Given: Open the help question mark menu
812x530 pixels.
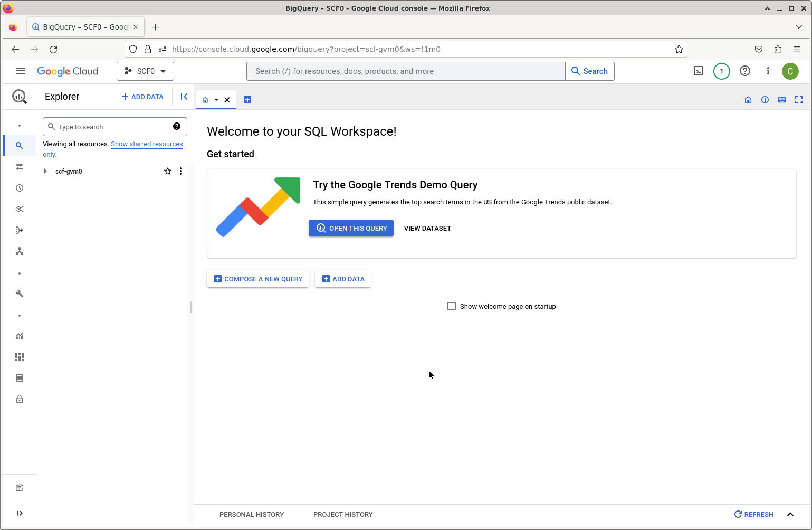Looking at the screenshot, I should [745, 71].
